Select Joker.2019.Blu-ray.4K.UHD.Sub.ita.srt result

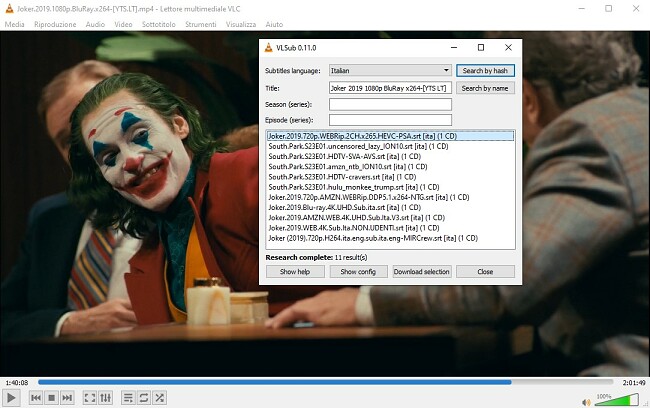pos(390,207)
